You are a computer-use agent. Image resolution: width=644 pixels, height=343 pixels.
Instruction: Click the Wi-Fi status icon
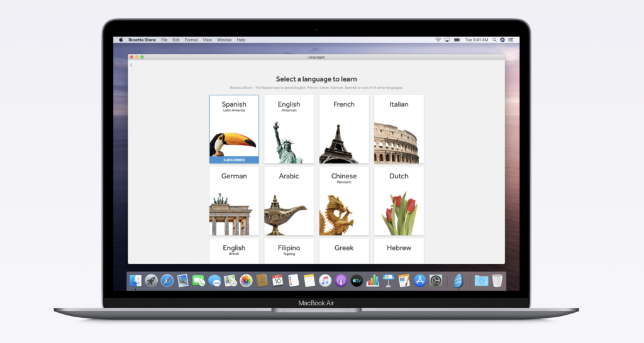(438, 40)
